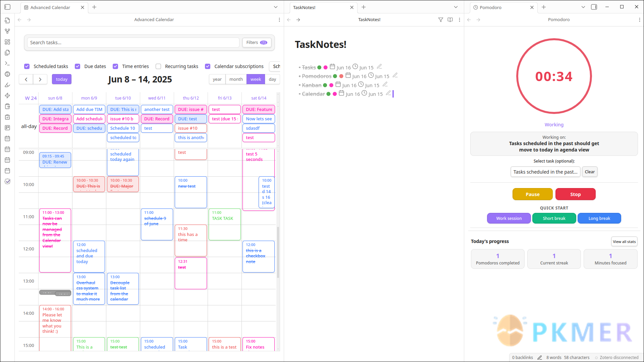Open the task selector showing Tasks scheduled in the past
Screen dimensions: 644x362
point(545,172)
